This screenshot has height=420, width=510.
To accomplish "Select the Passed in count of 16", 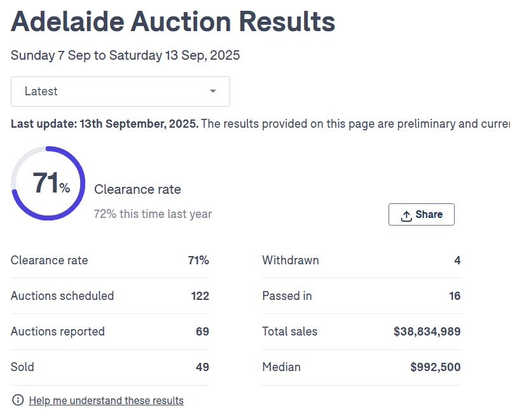I will (x=454, y=296).
